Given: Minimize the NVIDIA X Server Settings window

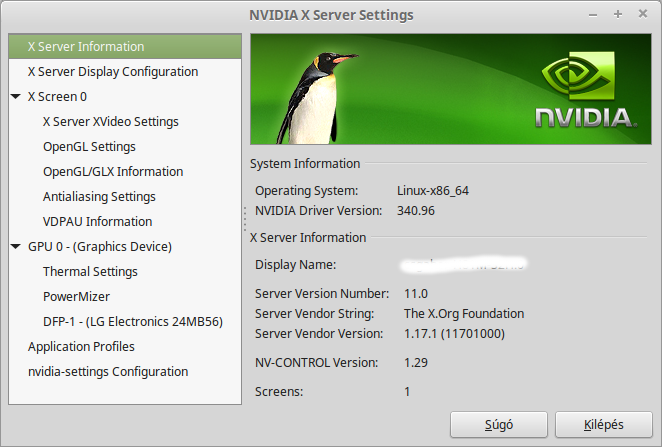Looking at the screenshot, I should tap(593, 15).
